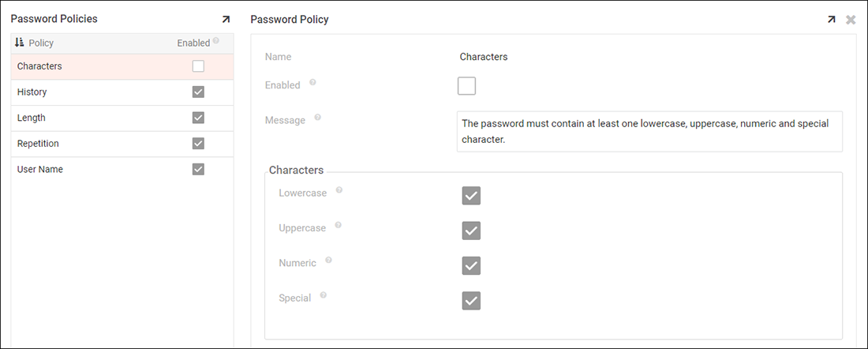Click help icon beside Uppercase label
This screenshot has width=868, height=349.
tap(338, 225)
